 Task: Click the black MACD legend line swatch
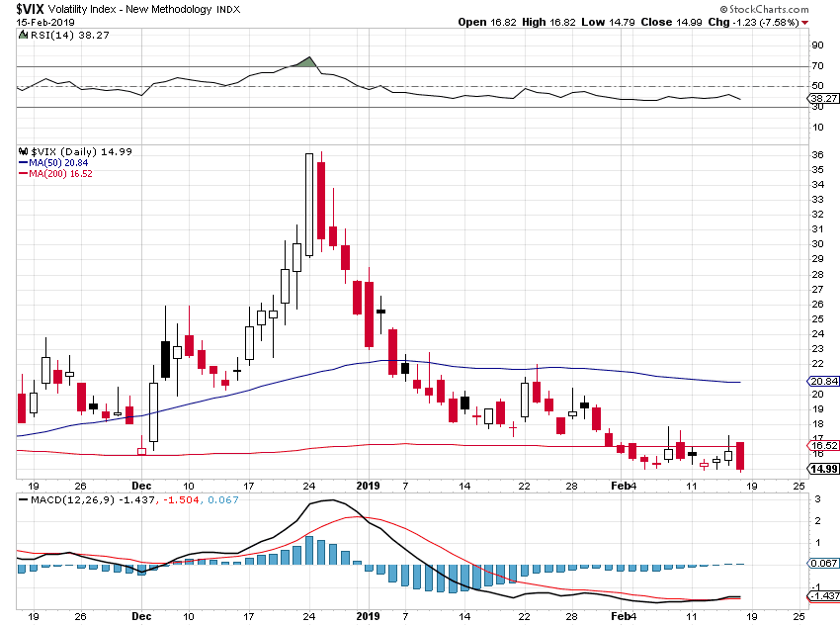(23, 499)
